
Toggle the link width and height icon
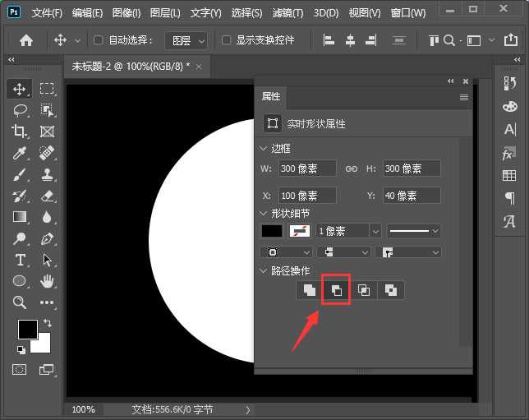(351, 168)
